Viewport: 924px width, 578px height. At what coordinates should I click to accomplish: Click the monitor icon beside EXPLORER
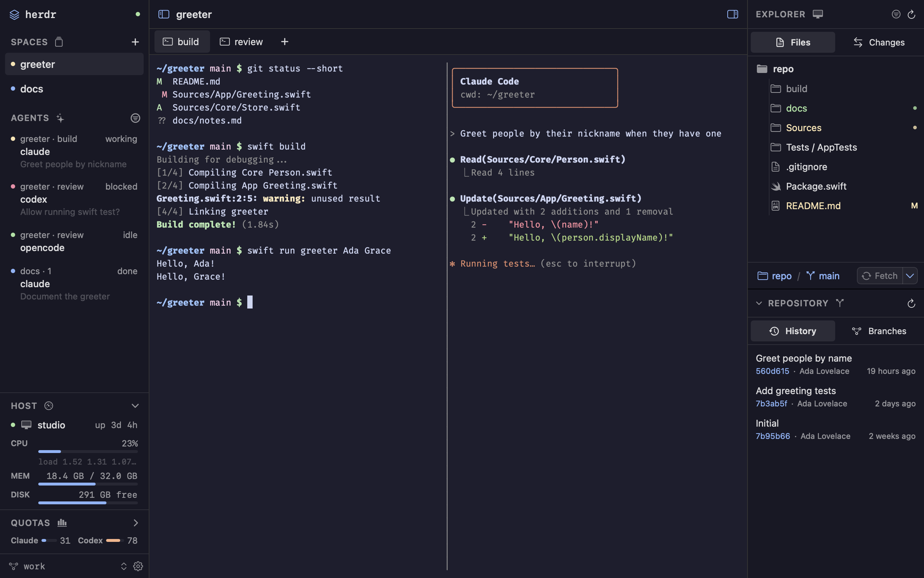[x=818, y=14]
